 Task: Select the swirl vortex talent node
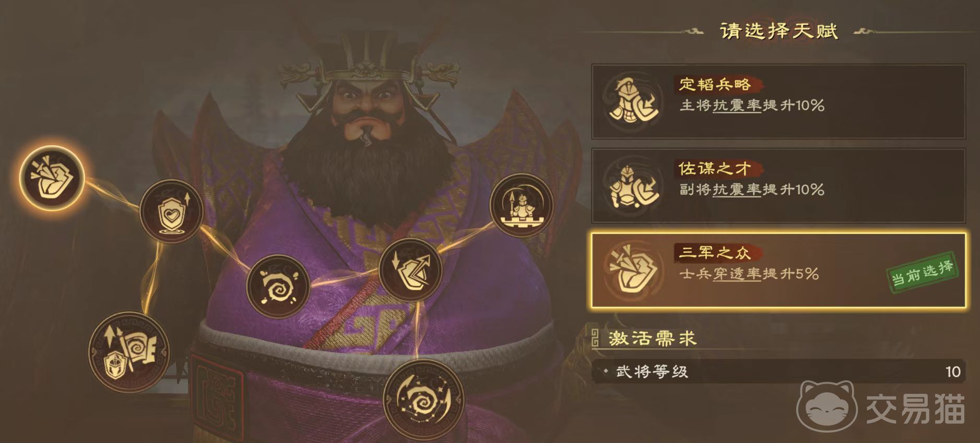(278, 286)
